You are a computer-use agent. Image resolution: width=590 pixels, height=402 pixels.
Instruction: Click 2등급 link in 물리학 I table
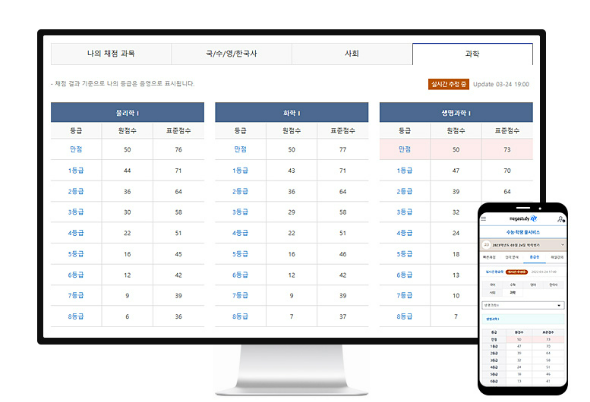(76, 192)
